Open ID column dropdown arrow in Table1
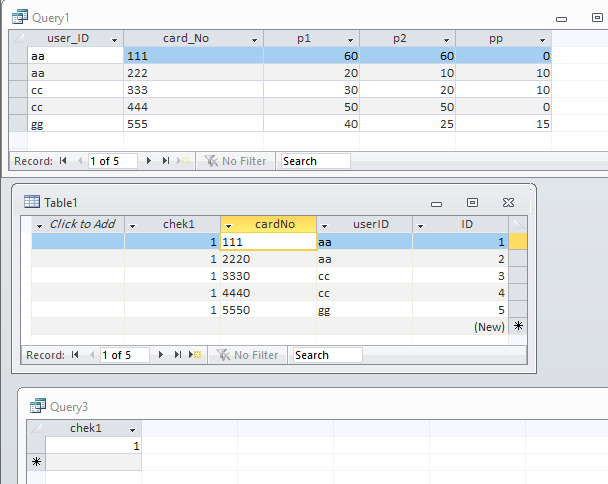Screen dimensions: 608x484 [420, 226]
